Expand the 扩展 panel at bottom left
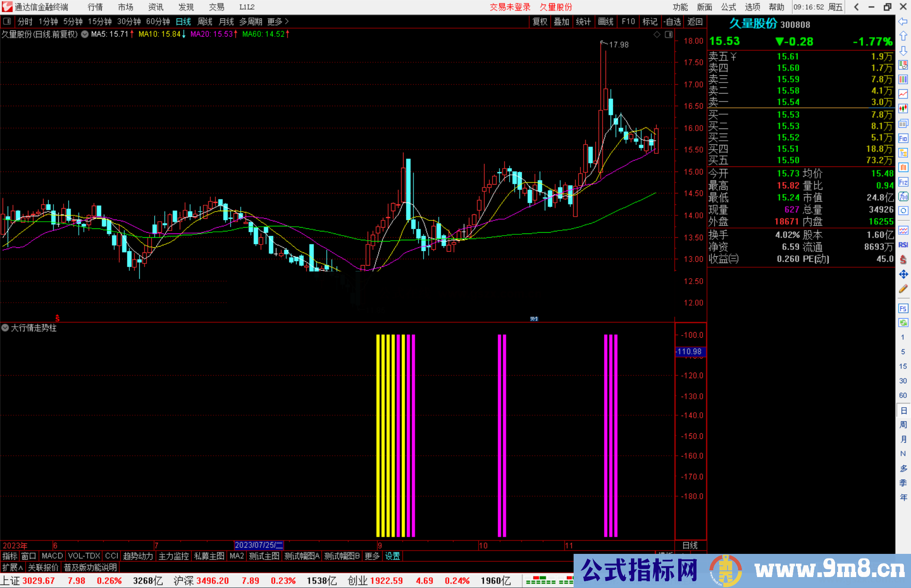Screen dimensions: 911x588 point(12,567)
